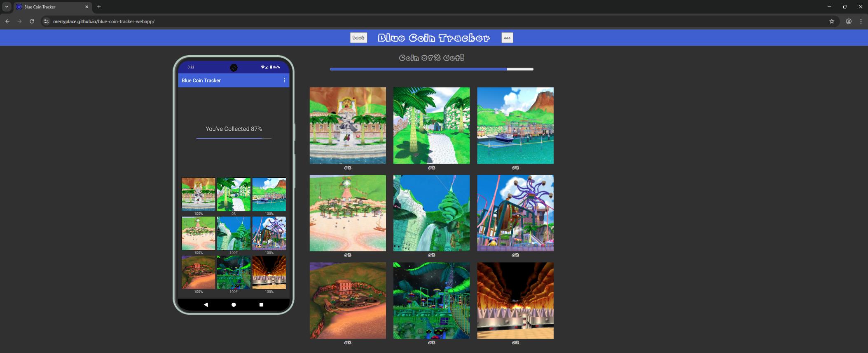This screenshot has height=353, width=868.
Task: Open the Delfino Plaza statue level thumbnail
Action: (x=348, y=125)
